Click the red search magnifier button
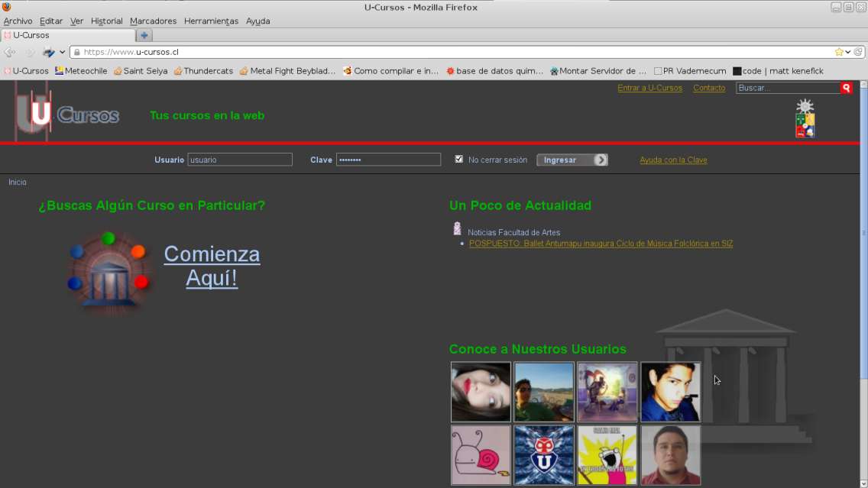868x488 pixels. coord(846,88)
